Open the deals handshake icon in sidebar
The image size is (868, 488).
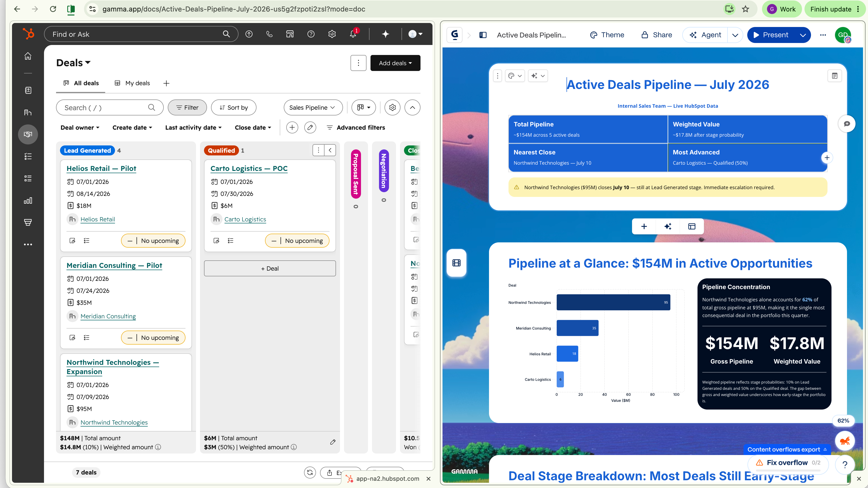coord(28,134)
